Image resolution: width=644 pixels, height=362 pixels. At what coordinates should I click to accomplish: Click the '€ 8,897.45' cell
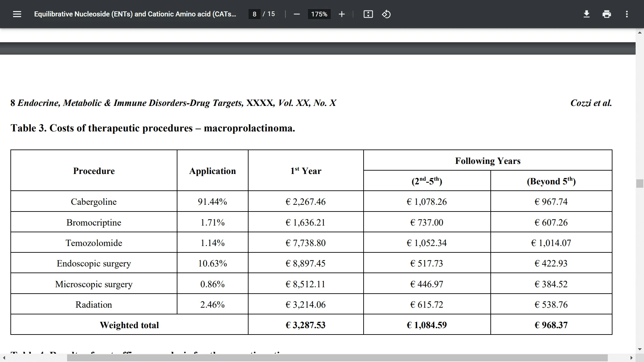tap(306, 263)
